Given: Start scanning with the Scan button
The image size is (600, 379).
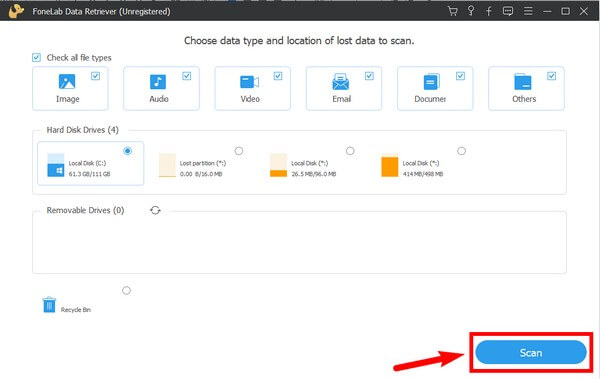Looking at the screenshot, I should 531,352.
